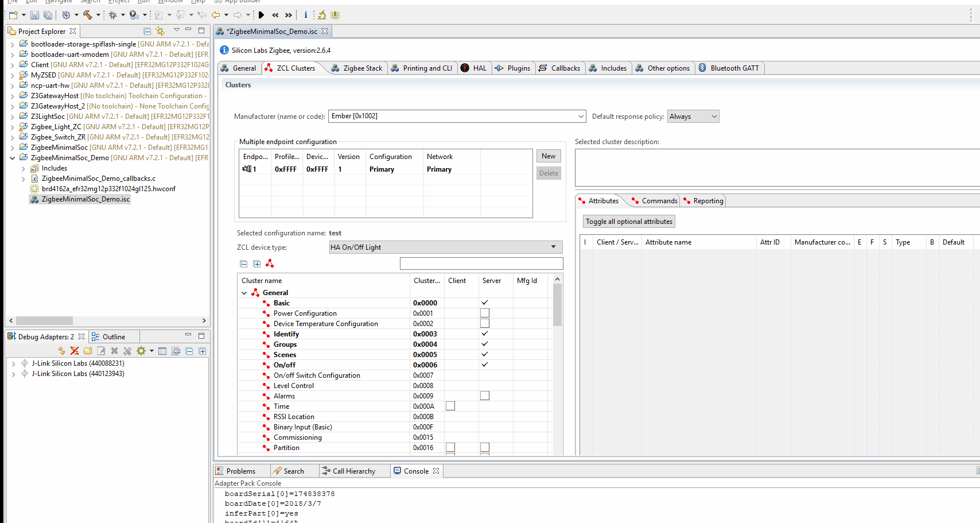The height and width of the screenshot is (523, 980).
Task: Enable the Time cluster client checkbox
Action: click(450, 406)
